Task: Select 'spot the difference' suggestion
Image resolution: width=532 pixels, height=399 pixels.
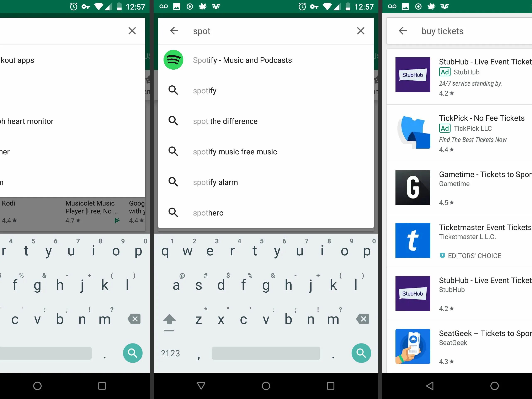Action: click(x=225, y=121)
